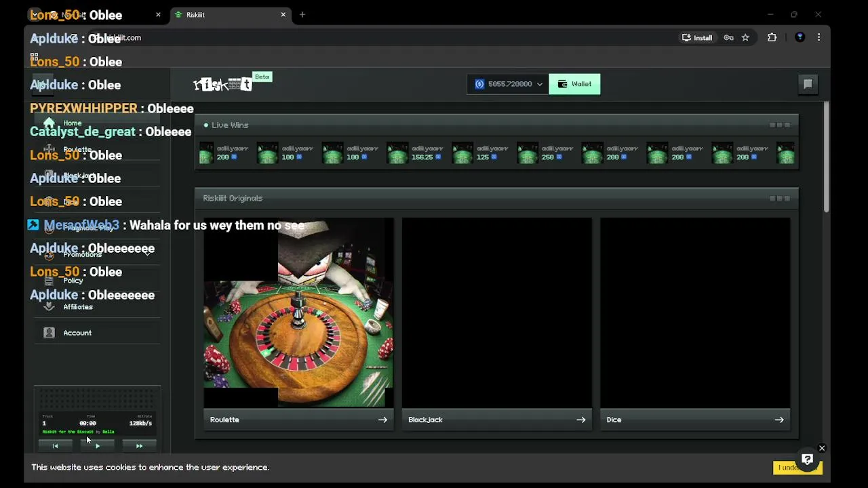The width and height of the screenshot is (868, 488).
Task: Open the tab search dropdown in Chrome
Action: [x=35, y=14]
